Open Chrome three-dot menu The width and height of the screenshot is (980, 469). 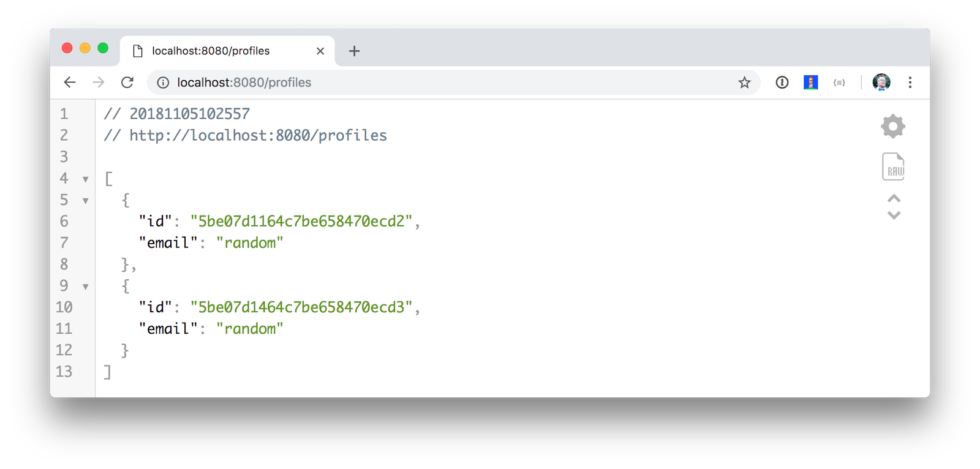(910, 82)
